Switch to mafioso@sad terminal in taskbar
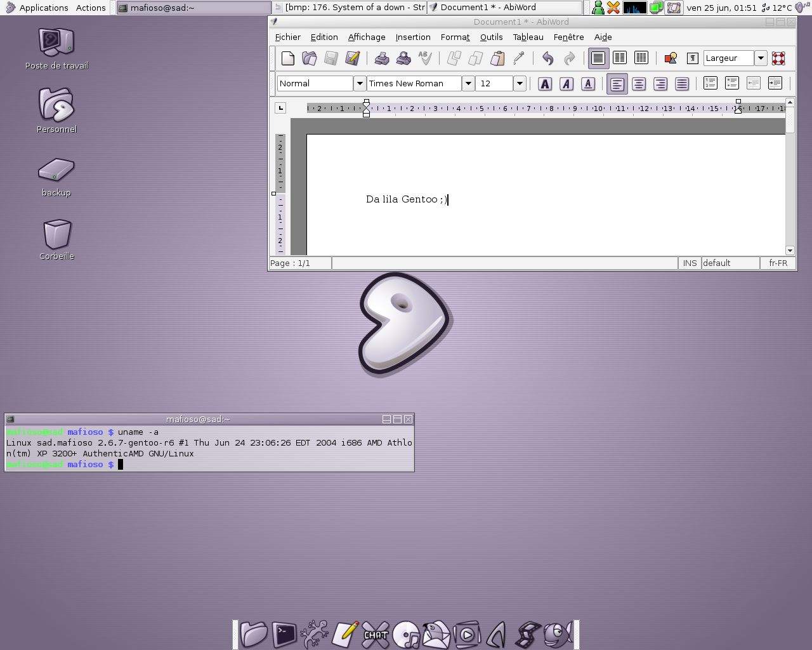Screen dimensions: 812x650 [x=194, y=8]
